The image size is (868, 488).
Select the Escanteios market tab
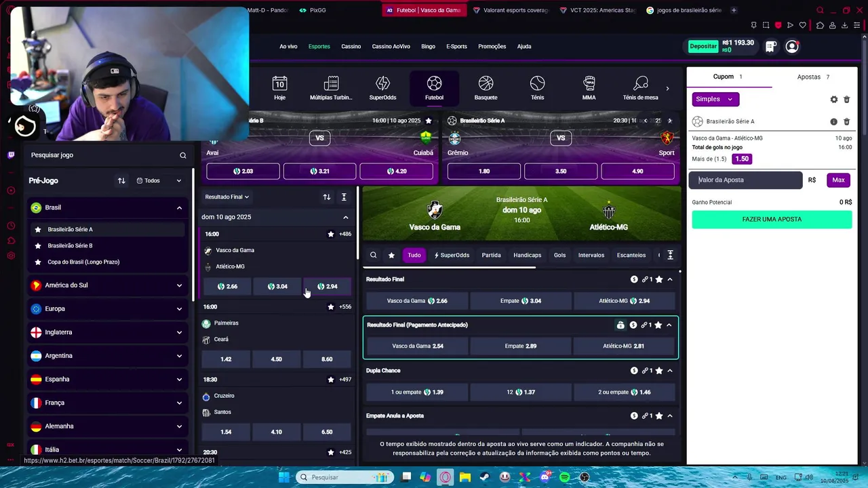631,255
